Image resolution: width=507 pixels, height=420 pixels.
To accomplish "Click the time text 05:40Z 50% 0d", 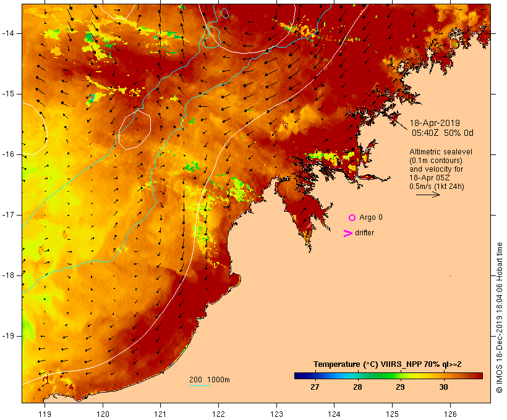I will tap(442, 133).
